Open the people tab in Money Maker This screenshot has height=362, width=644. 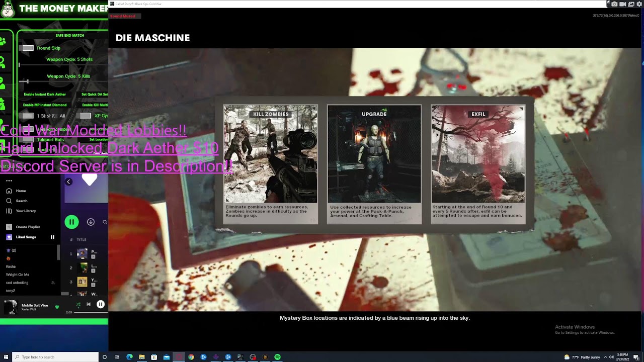(3, 84)
